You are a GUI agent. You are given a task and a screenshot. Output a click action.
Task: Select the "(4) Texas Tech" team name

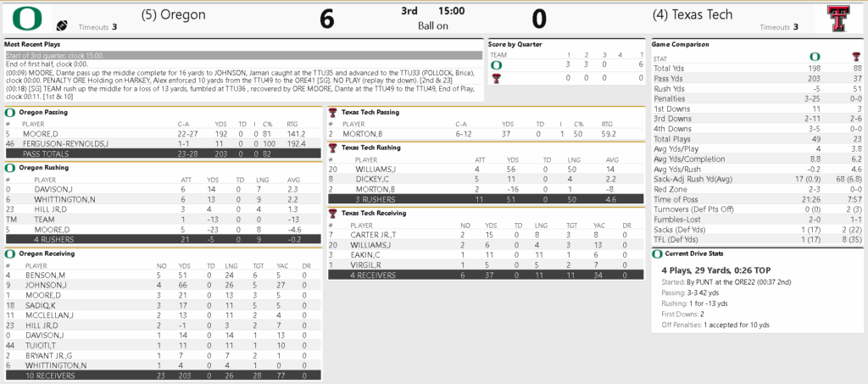[x=693, y=15]
